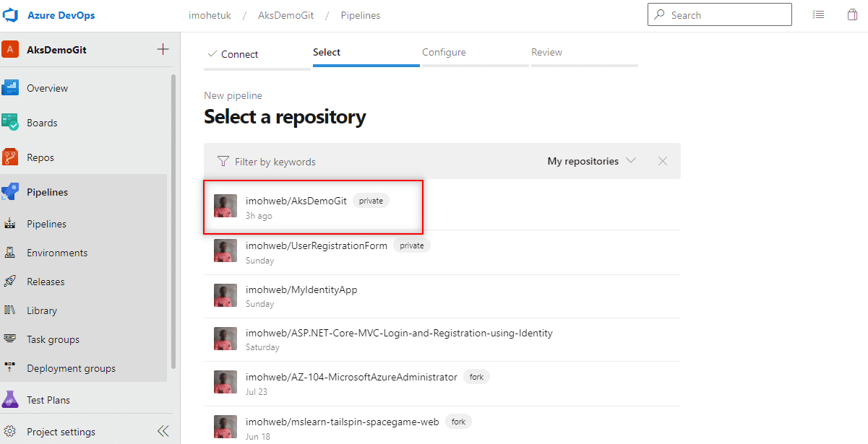This screenshot has height=444, width=868.
Task: Open the work items list icon in header
Action: point(818,14)
